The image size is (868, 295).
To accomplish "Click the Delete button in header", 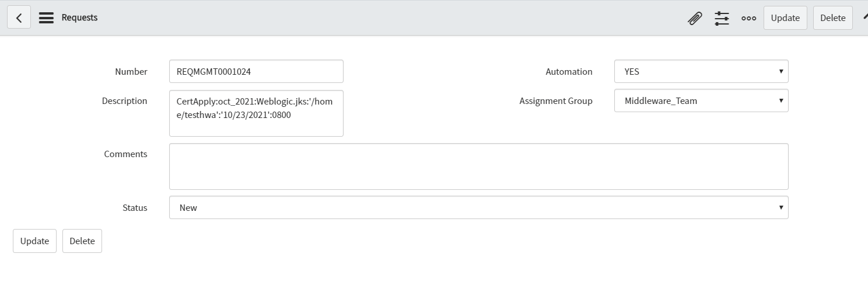I will tap(832, 18).
